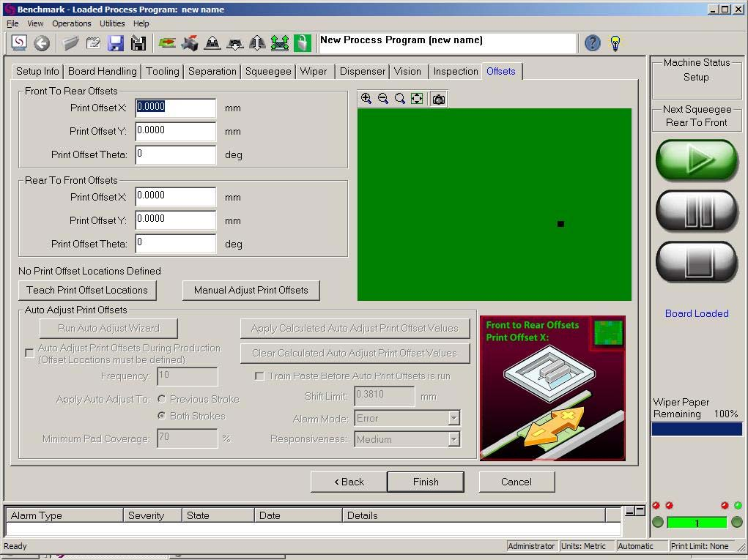Click the light bulb tips icon
748x560 pixels.
click(x=615, y=43)
